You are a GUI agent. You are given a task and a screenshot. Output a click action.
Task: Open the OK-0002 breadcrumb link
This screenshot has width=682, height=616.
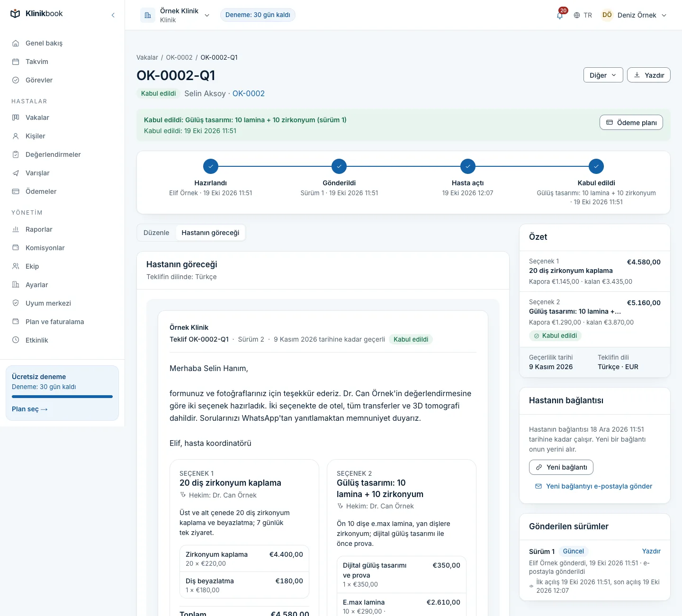(x=179, y=57)
